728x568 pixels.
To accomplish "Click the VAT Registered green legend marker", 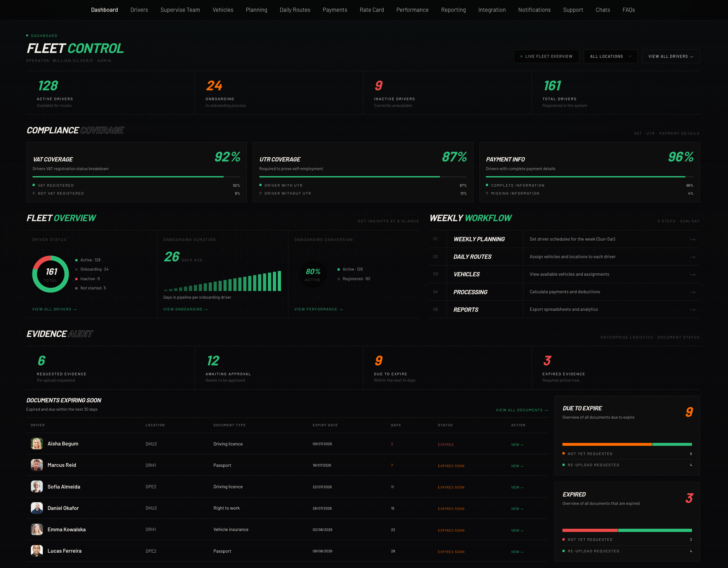I will click(x=34, y=185).
